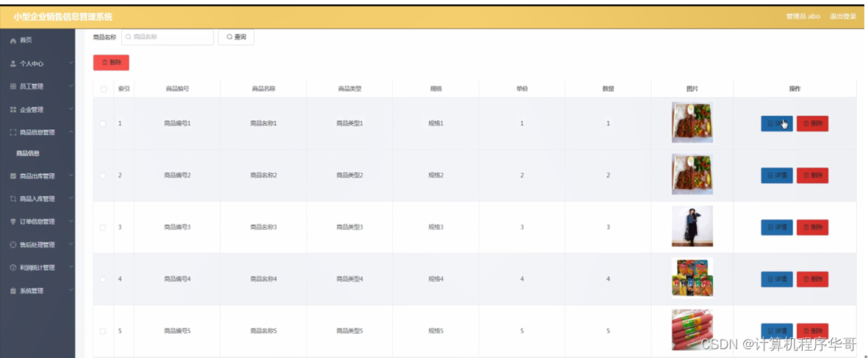Check the checkbox for row 商品编号2

point(103,175)
